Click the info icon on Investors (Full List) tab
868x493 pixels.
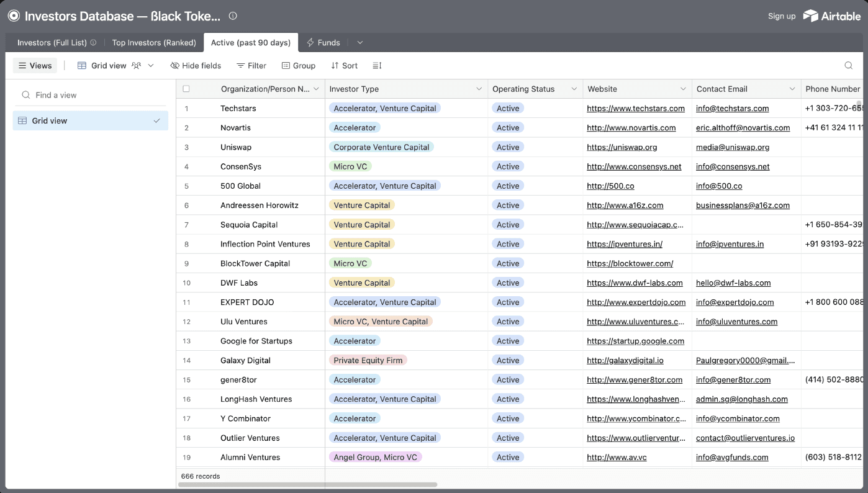[93, 43]
